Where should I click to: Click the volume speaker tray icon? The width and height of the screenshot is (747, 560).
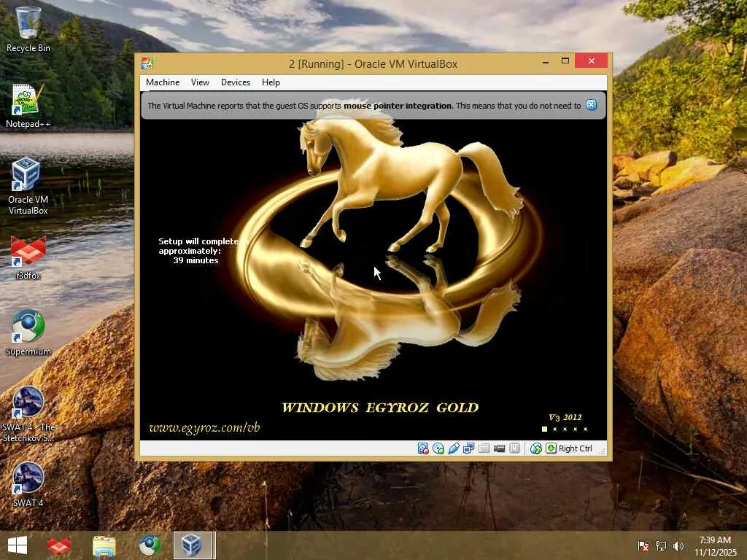[x=678, y=546]
